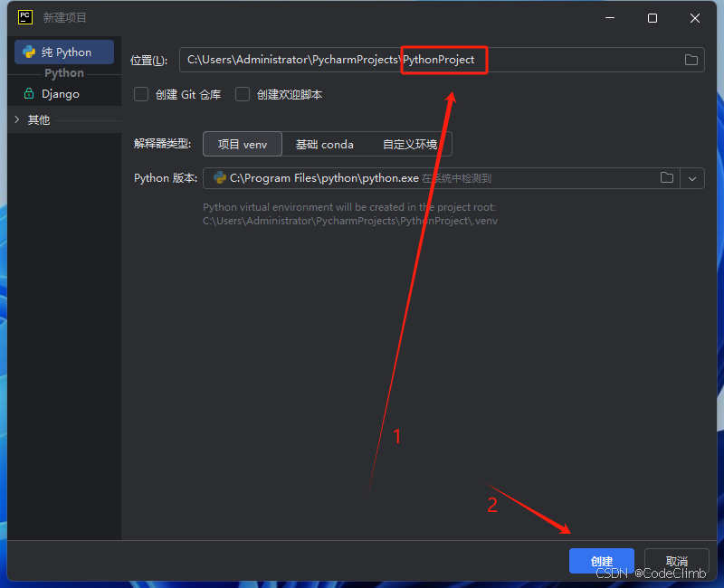Tick the 创建欢迎脚本 checkbox
This screenshot has height=588, width=724.
click(x=243, y=95)
